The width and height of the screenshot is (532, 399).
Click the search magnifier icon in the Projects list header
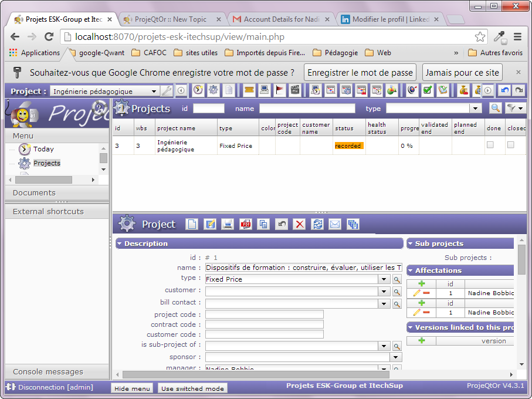pos(496,108)
